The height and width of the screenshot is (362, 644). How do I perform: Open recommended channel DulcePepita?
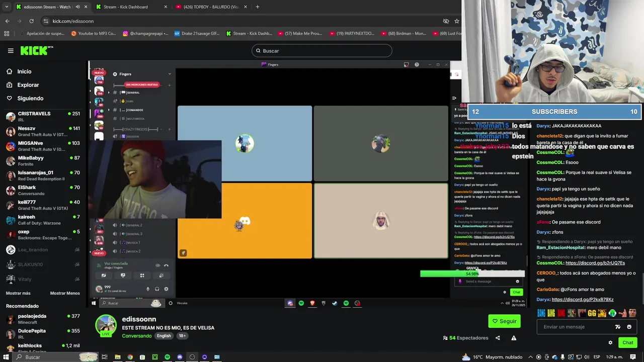(x=43, y=333)
